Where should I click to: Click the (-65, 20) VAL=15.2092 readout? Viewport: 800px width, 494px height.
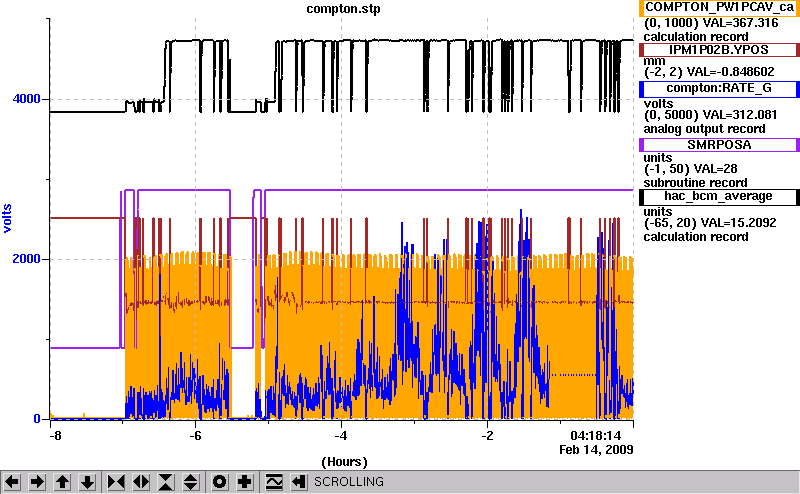pyautogui.click(x=710, y=223)
